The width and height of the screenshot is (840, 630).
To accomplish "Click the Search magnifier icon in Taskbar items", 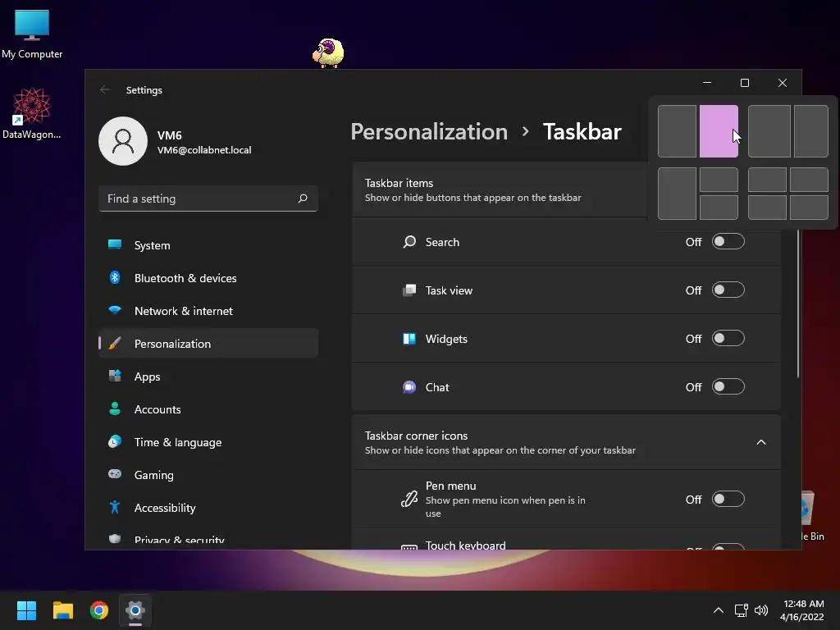I will click(x=409, y=242).
